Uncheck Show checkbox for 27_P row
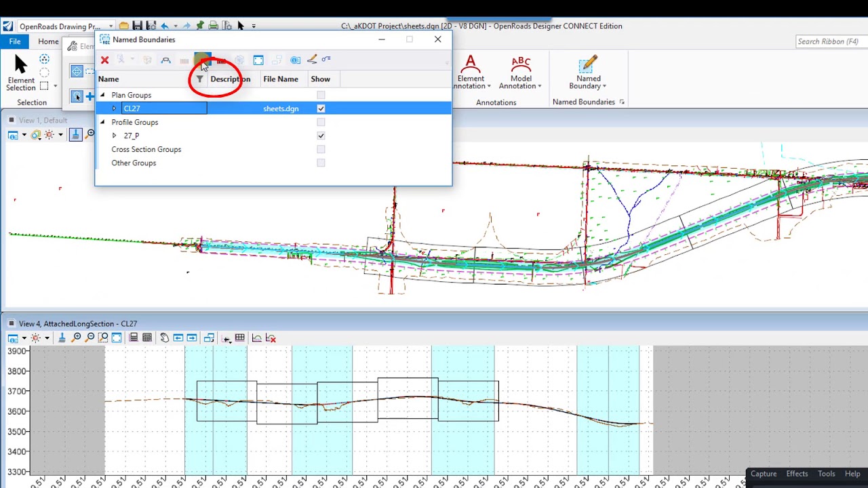Viewport: 868px width, 488px height. 321,136
